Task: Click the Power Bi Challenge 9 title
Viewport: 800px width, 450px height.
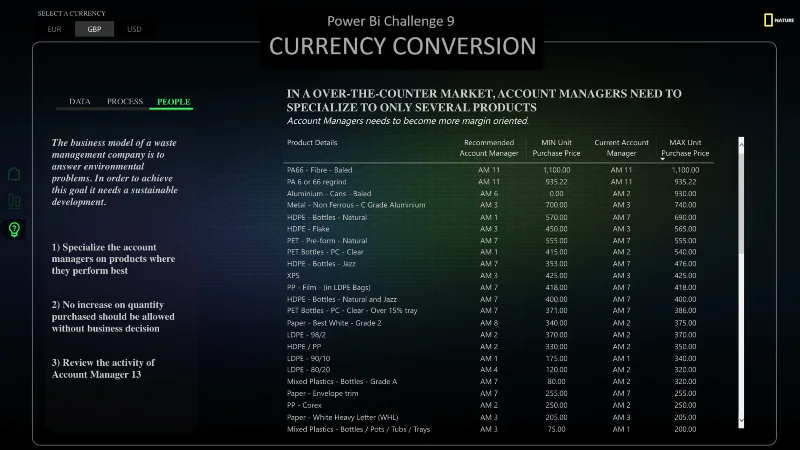Action: [x=390, y=21]
